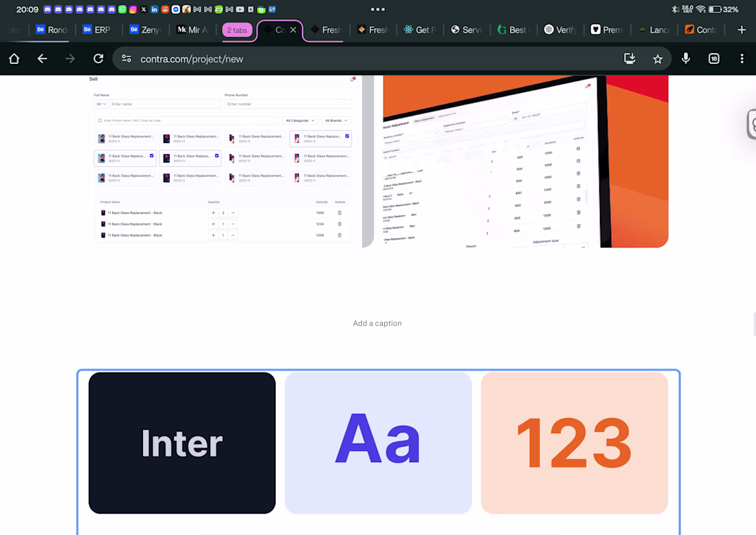The image size is (756, 535).
Task: Open the window options dots at top center
Action: click(x=377, y=9)
